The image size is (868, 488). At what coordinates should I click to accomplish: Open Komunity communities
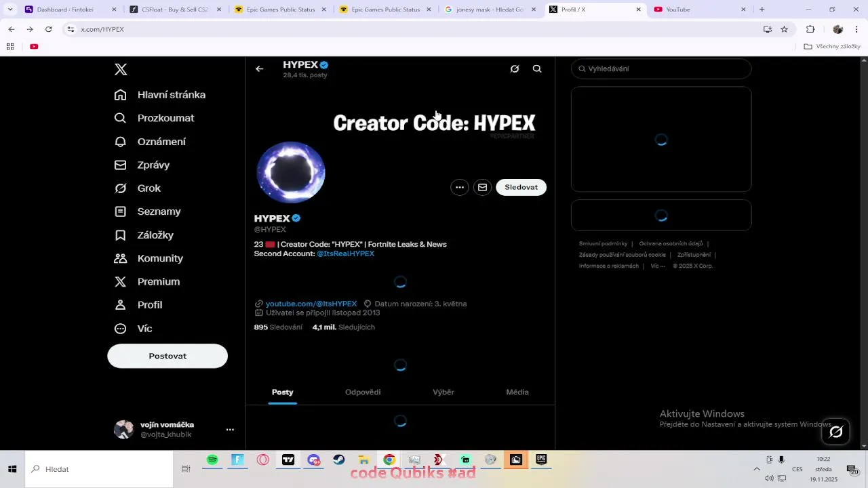tap(149, 258)
